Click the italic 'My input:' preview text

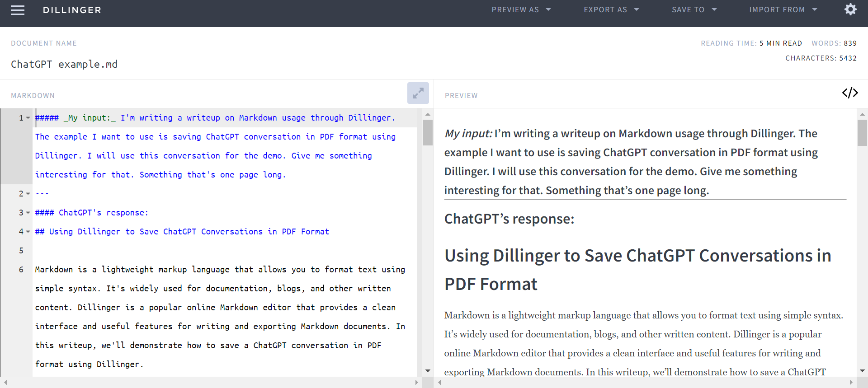pyautogui.click(x=468, y=134)
